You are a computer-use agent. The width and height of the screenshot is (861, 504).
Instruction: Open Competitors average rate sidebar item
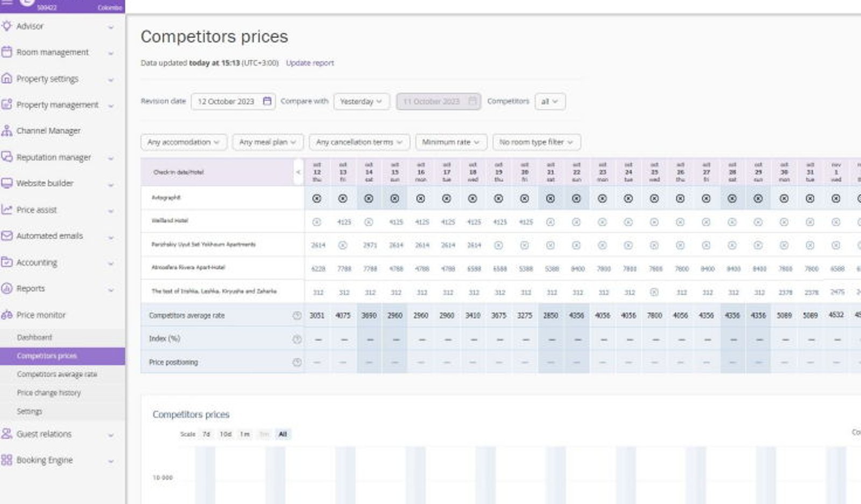(57, 374)
